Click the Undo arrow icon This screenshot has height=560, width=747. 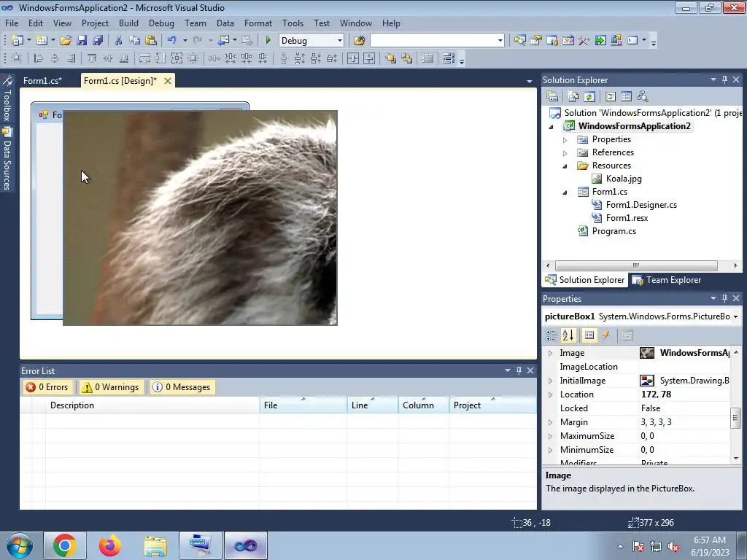(172, 41)
